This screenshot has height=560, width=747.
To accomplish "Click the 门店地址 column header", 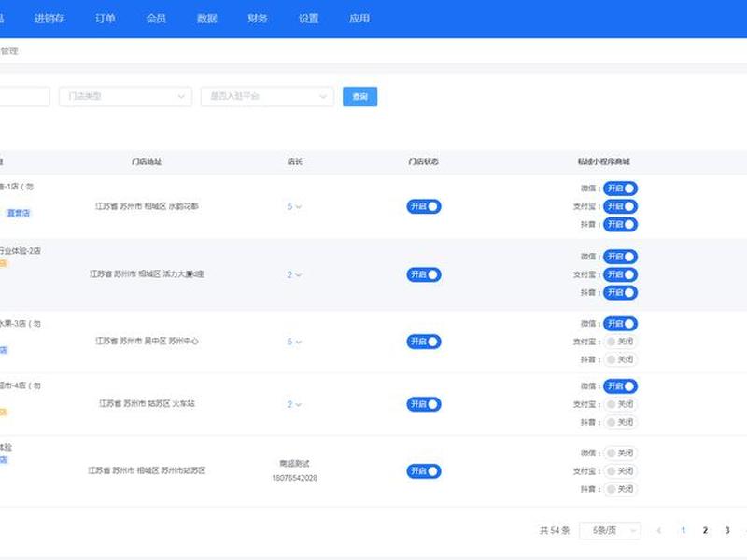I will [147, 161].
